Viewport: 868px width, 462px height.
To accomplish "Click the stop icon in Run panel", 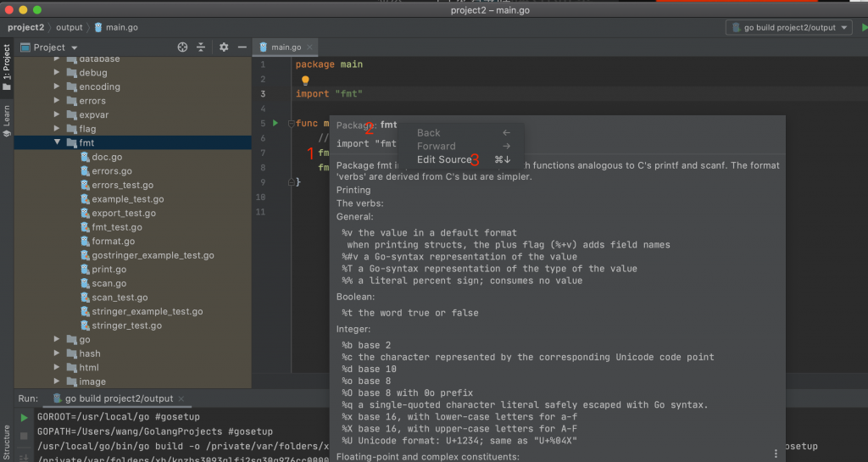I will 24,436.
